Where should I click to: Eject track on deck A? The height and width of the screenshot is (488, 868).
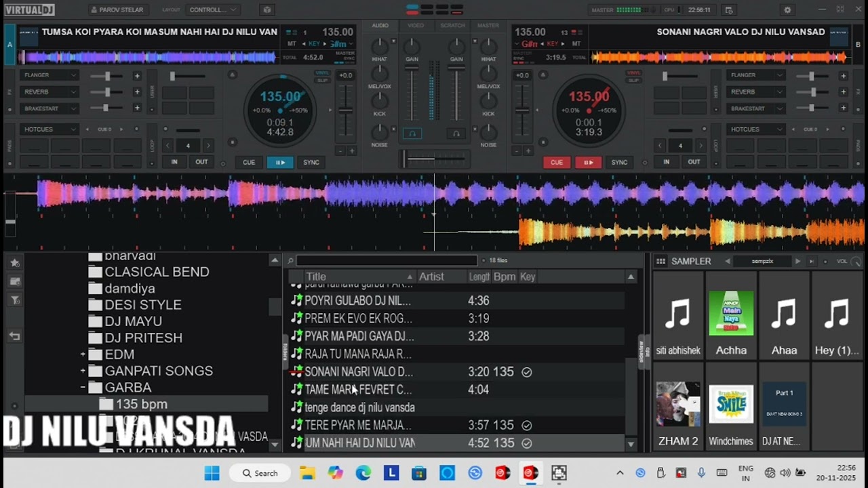pyautogui.click(x=233, y=75)
